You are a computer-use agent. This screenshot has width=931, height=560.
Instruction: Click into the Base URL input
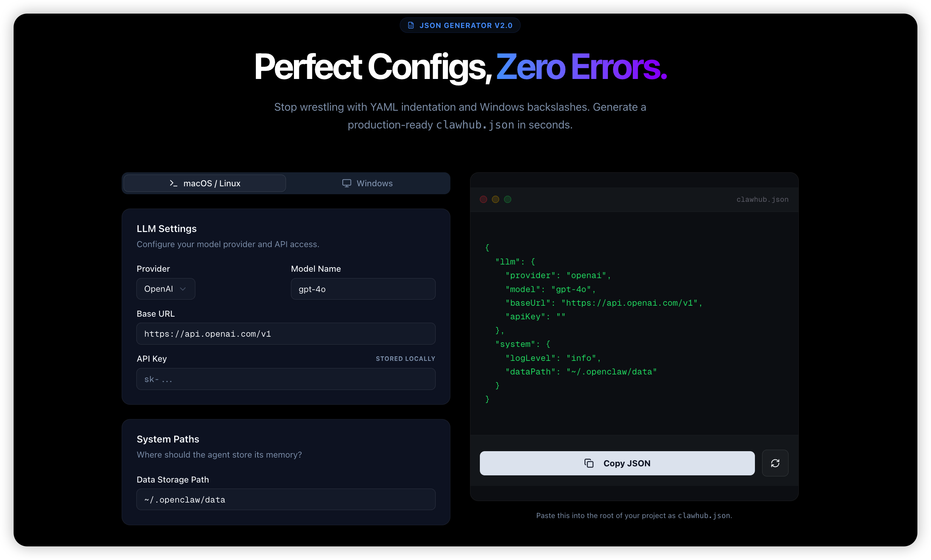[x=286, y=334]
